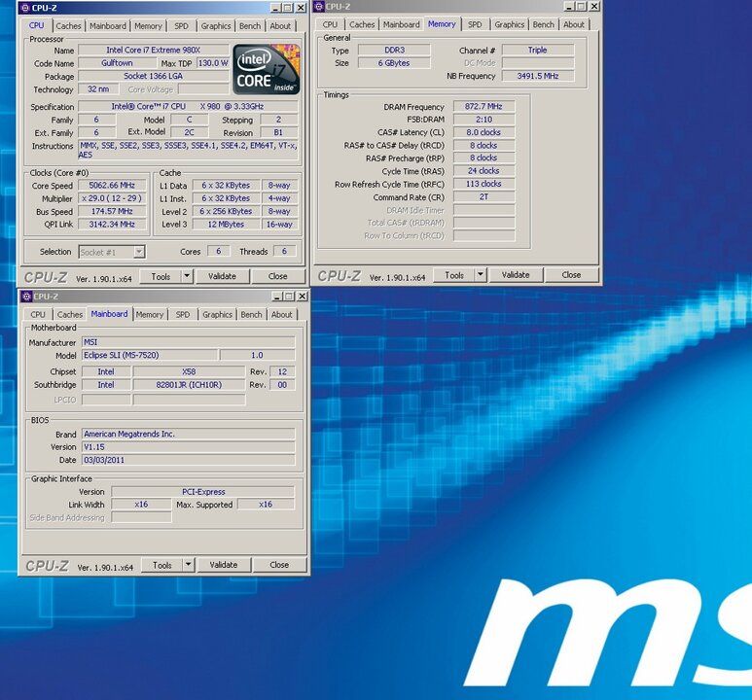Viewport: 752px width, 700px height.
Task: Open Bench tab in the Mainboard window
Action: pos(251,315)
